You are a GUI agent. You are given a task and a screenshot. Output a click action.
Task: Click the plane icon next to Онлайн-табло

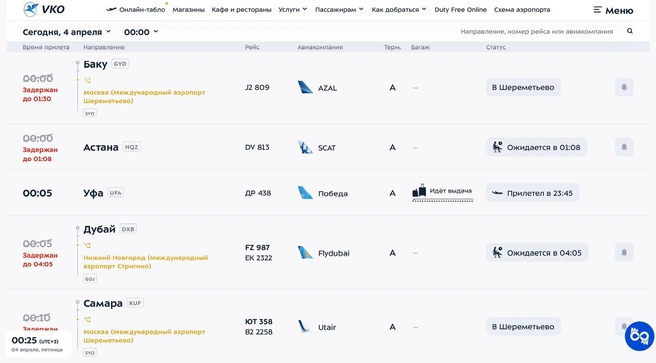(x=111, y=9)
